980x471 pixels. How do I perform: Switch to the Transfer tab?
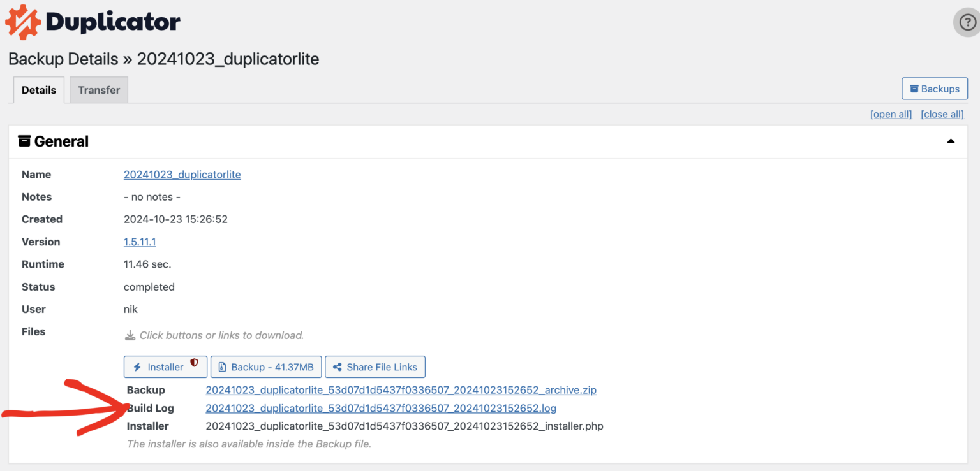[99, 90]
